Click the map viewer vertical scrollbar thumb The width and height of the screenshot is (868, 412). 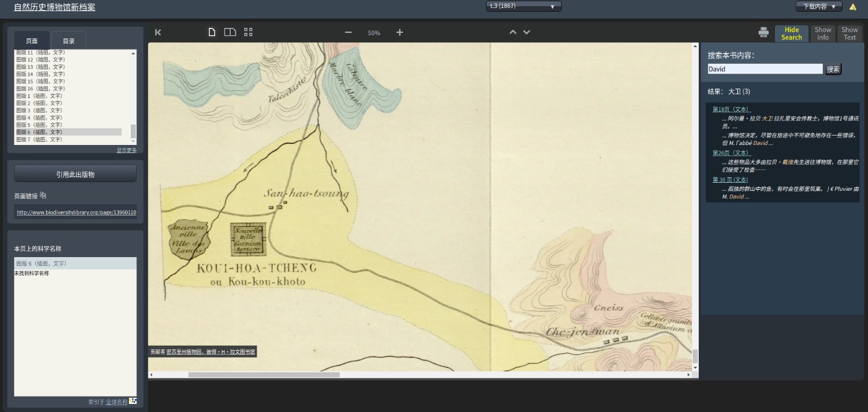695,356
